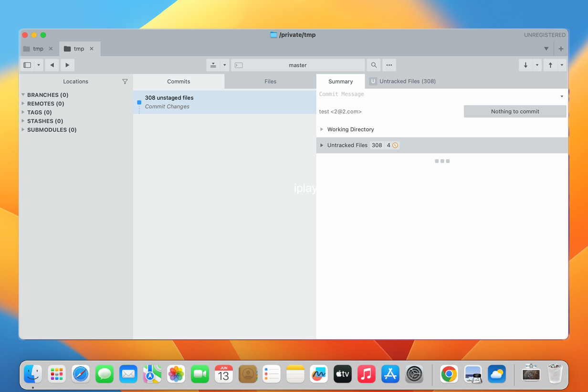The height and width of the screenshot is (392, 588).
Task: Open Music in the dock
Action: click(367, 374)
